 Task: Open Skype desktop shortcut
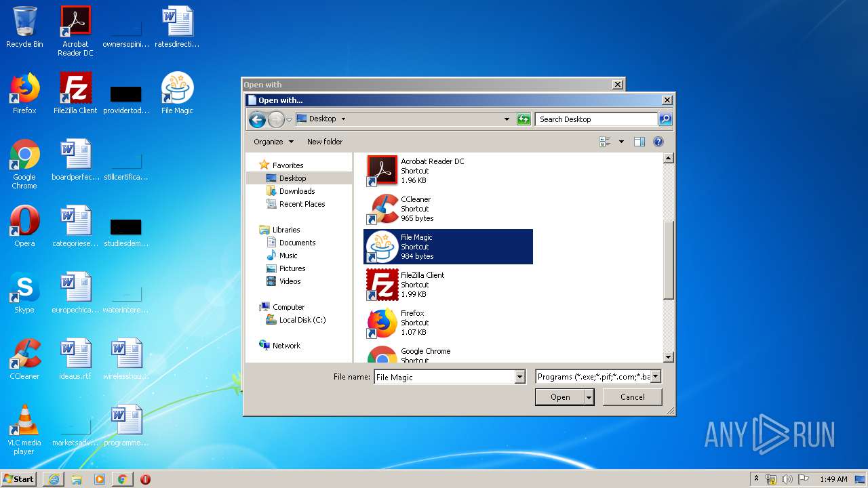coord(24,293)
